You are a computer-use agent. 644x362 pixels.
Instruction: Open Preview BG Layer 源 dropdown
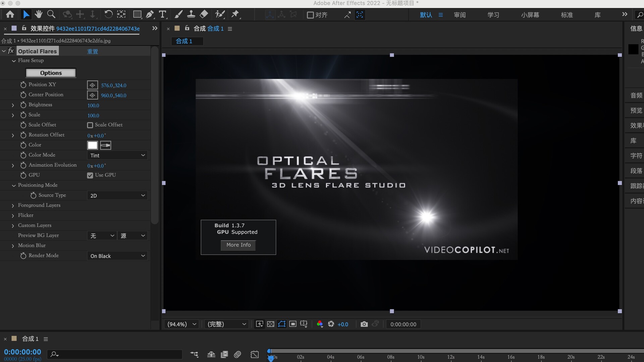click(132, 236)
